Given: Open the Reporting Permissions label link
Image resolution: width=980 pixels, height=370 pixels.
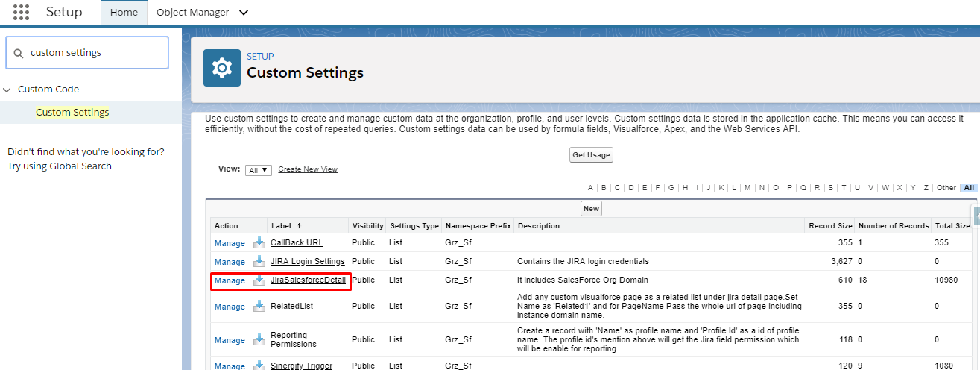Looking at the screenshot, I should pyautogui.click(x=294, y=339).
